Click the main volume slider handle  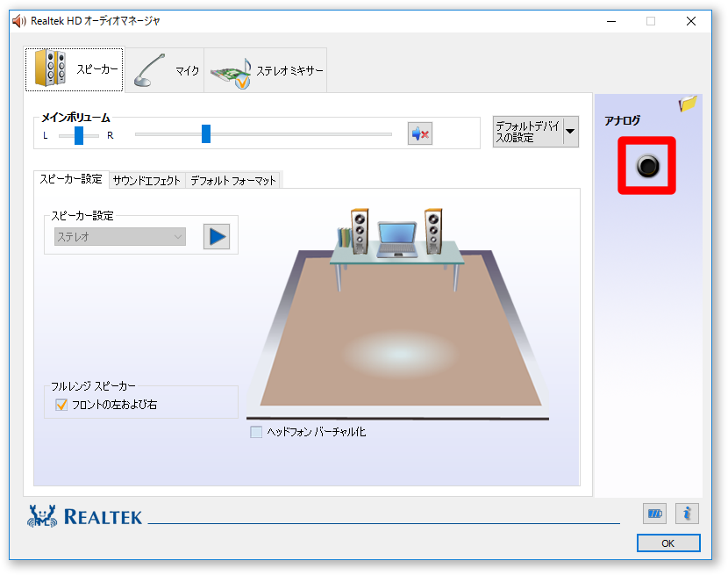[206, 133]
